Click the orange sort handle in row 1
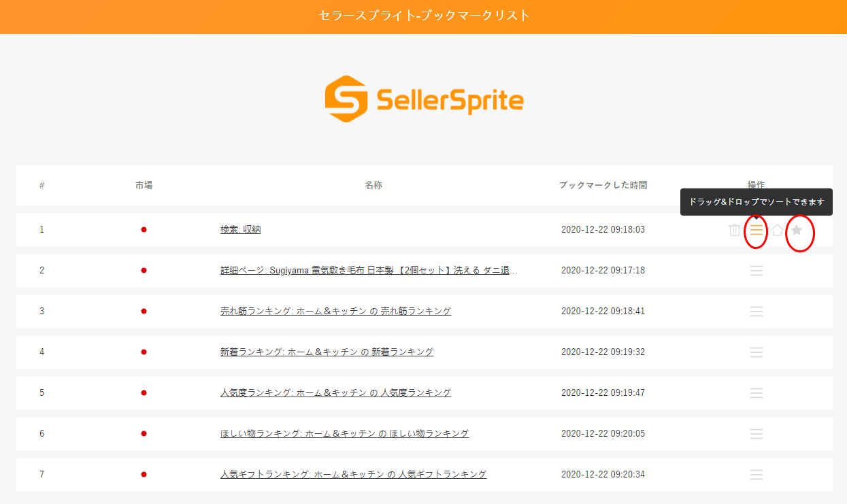Viewport: 847px width, 504px height. (757, 230)
